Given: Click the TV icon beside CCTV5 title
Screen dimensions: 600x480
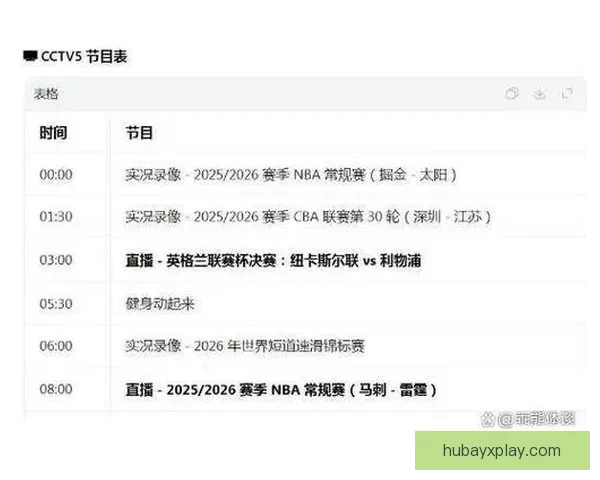Looking at the screenshot, I should (30, 56).
